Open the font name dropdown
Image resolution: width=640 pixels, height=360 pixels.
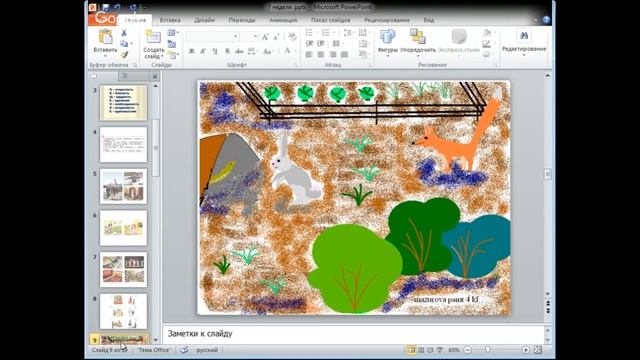236,37
